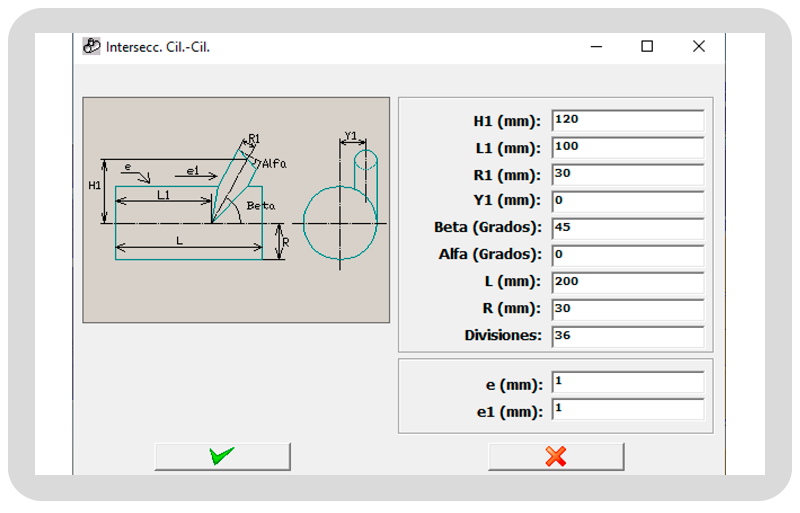The width and height of the screenshot is (800, 513).
Task: Maximize the Intersecc. Cil.-Cil. window
Action: coord(647,46)
